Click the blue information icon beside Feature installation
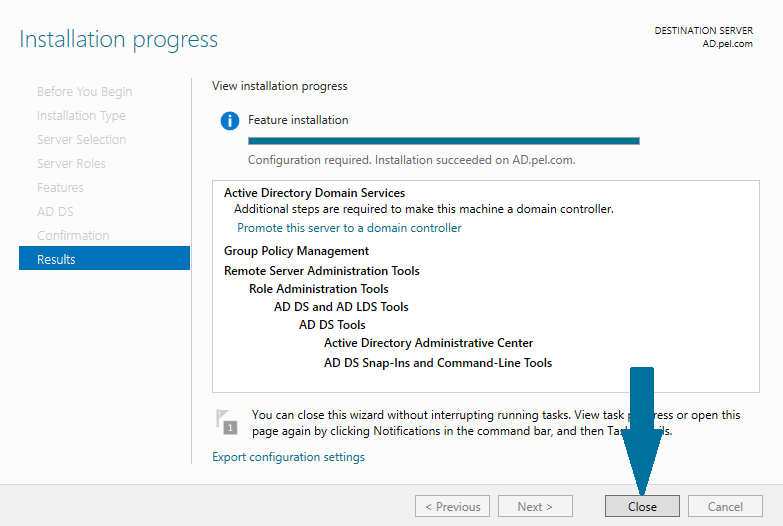 (x=230, y=120)
